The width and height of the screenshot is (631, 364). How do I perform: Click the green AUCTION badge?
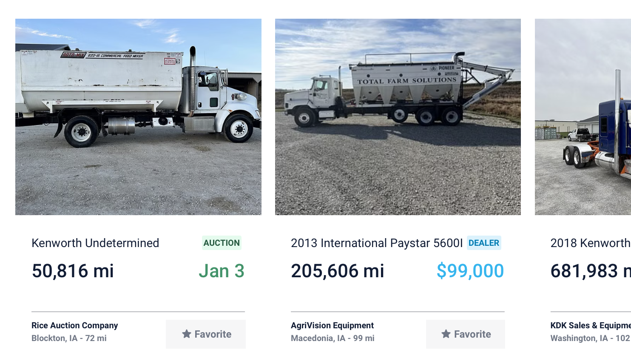[222, 243]
